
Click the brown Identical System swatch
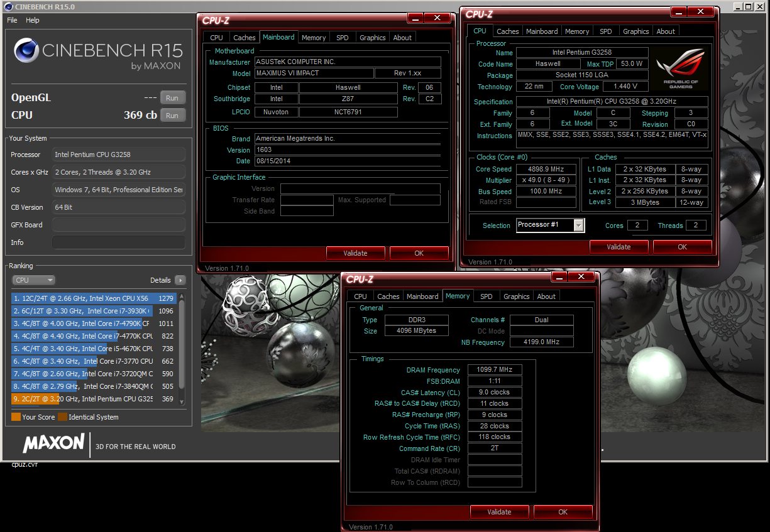pyautogui.click(x=62, y=417)
